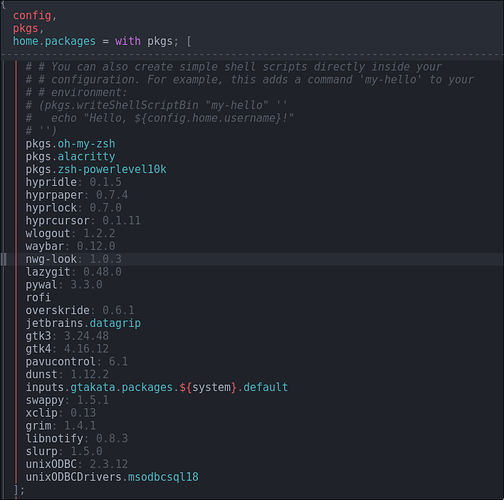Click the jetbrains.datagrip entry

tap(83, 323)
